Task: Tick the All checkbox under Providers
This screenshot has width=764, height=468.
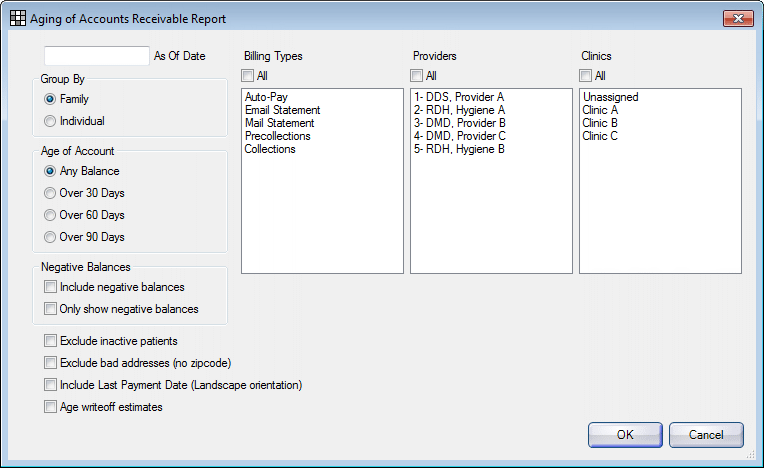Action: [417, 76]
